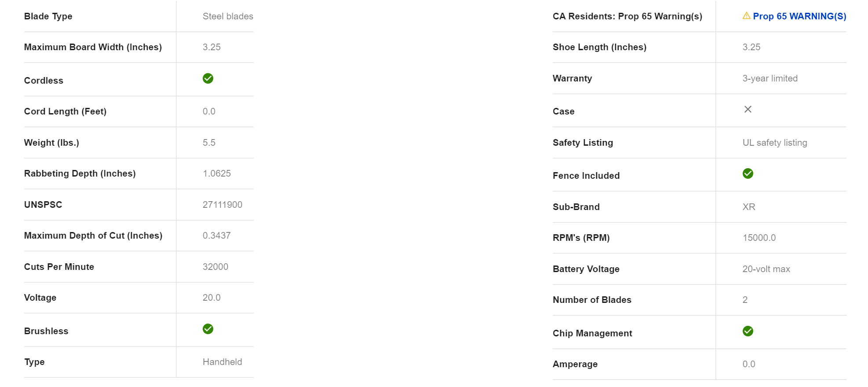The width and height of the screenshot is (868, 387).
Task: Click the Fence Included green checkmark
Action: tap(748, 173)
